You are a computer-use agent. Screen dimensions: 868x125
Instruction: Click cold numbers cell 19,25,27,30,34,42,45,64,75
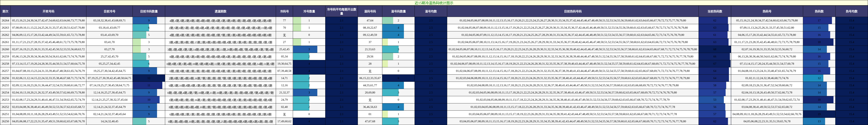point(109,71)
